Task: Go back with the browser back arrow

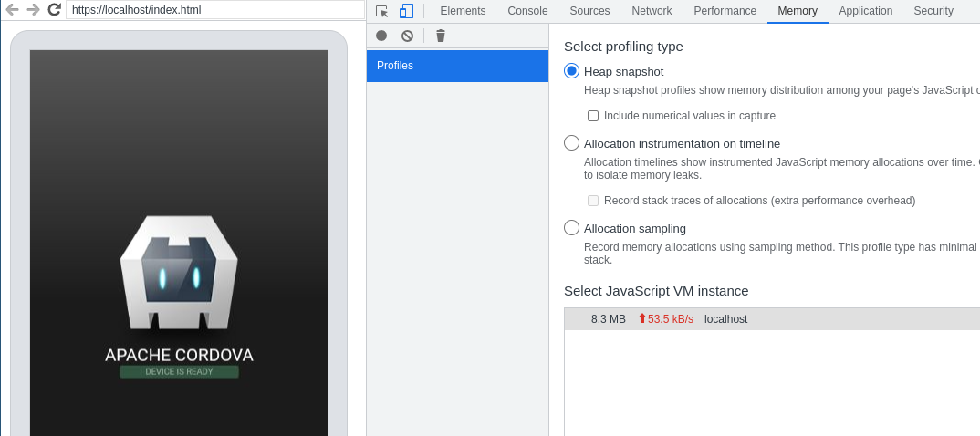Action: coord(12,9)
